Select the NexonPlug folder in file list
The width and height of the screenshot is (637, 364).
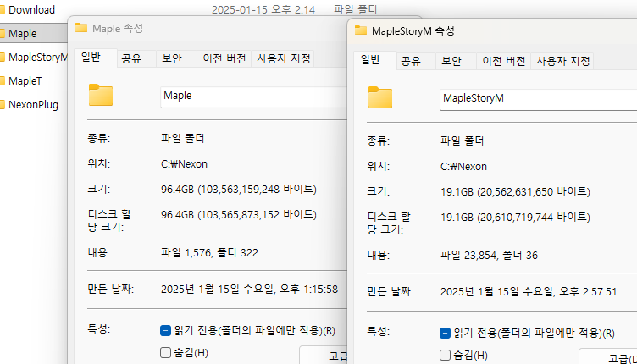coord(33,105)
